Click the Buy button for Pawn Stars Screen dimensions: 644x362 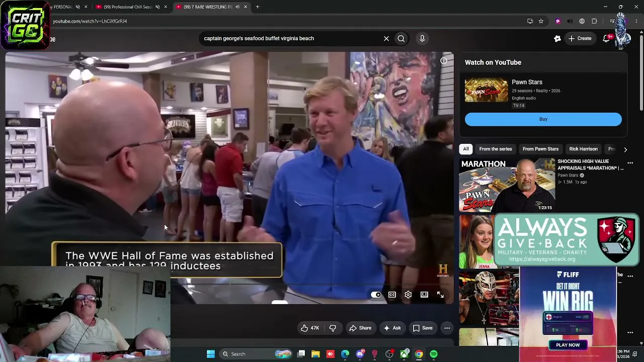pos(543,119)
